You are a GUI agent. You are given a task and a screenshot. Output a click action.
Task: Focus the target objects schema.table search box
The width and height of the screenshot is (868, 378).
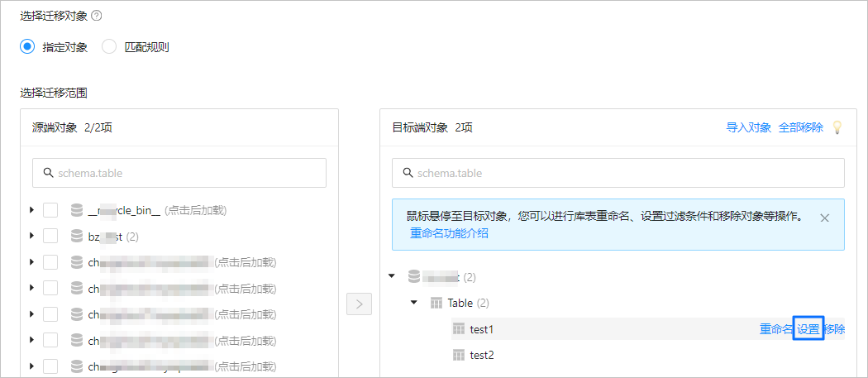[618, 173]
